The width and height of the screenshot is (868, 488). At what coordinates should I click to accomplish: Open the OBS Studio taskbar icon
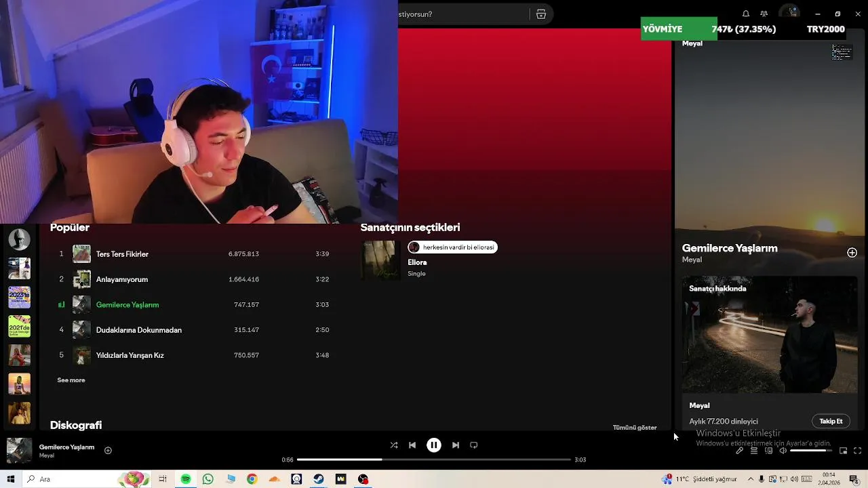pos(363,479)
